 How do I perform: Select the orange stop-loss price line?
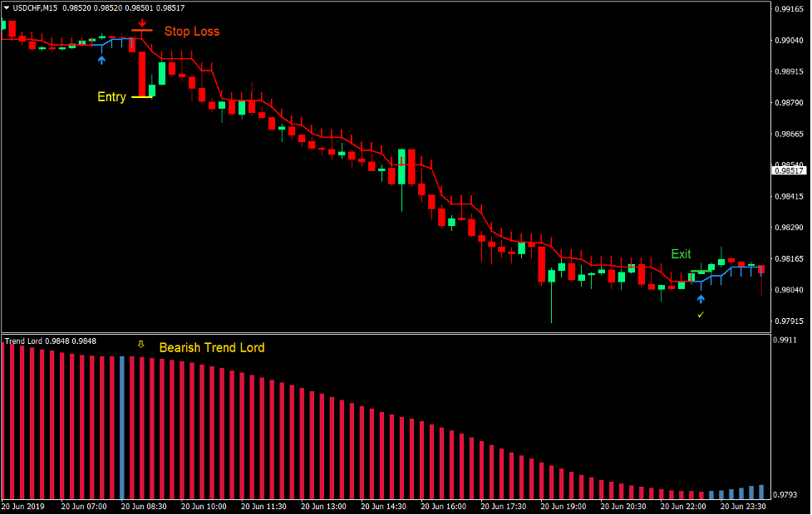[142, 30]
